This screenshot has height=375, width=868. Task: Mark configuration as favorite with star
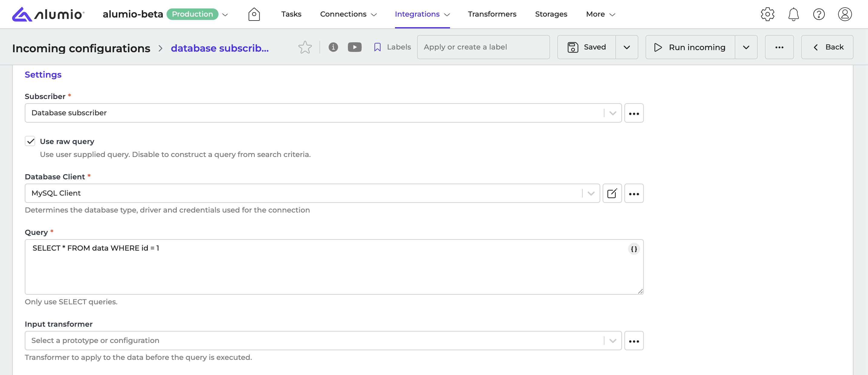(305, 47)
